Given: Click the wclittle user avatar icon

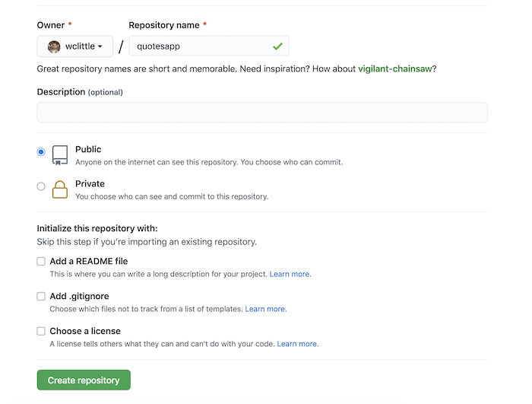Looking at the screenshot, I should (x=54, y=46).
